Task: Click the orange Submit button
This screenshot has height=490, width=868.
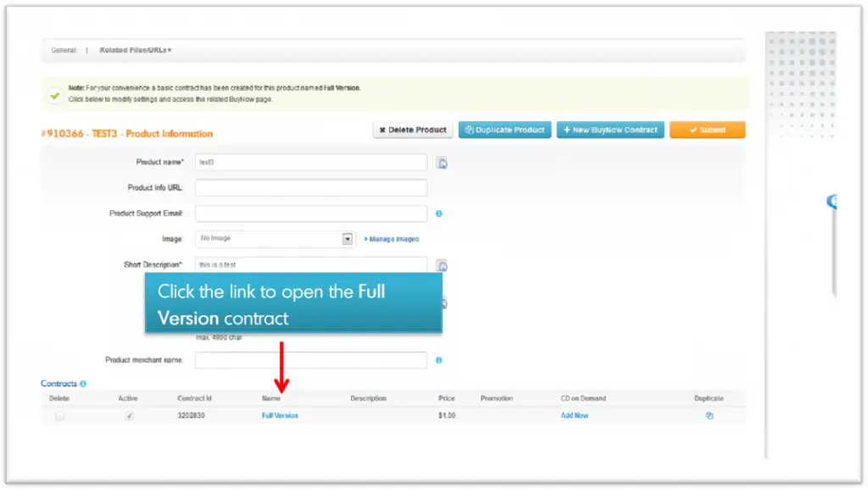Action: click(x=708, y=130)
